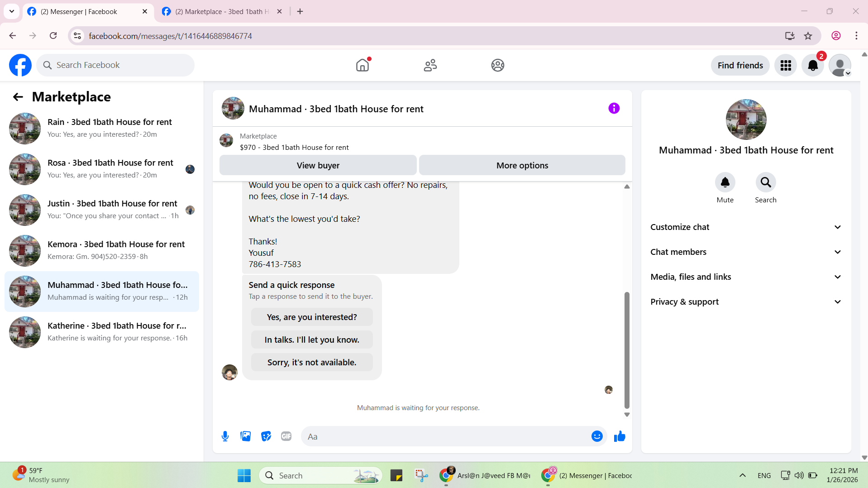The image size is (868, 488).
Task: Open Rain's house rental conversation
Action: (102, 129)
